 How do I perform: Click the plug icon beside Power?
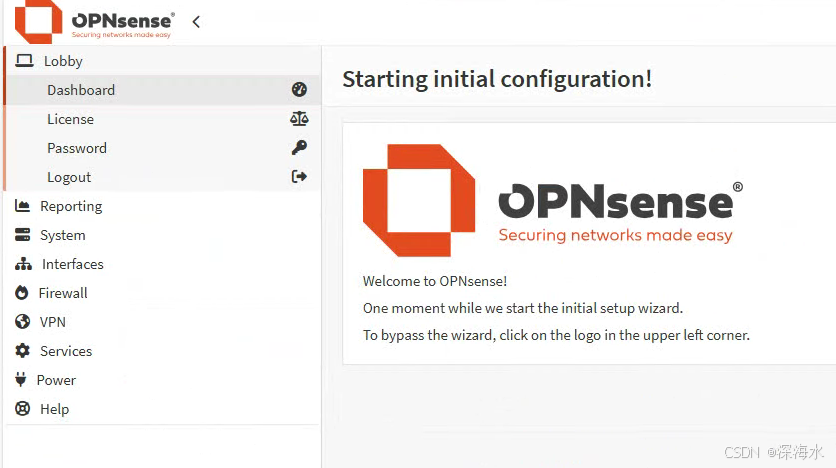click(x=21, y=379)
